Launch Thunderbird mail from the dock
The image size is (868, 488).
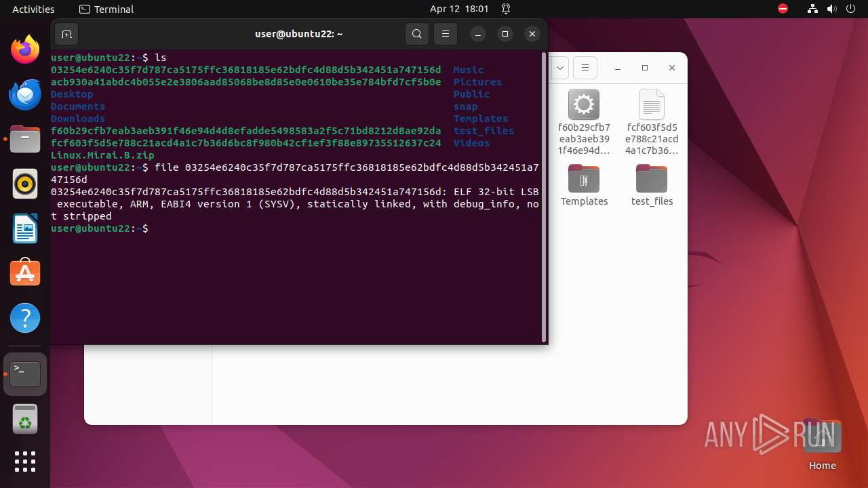(25, 94)
